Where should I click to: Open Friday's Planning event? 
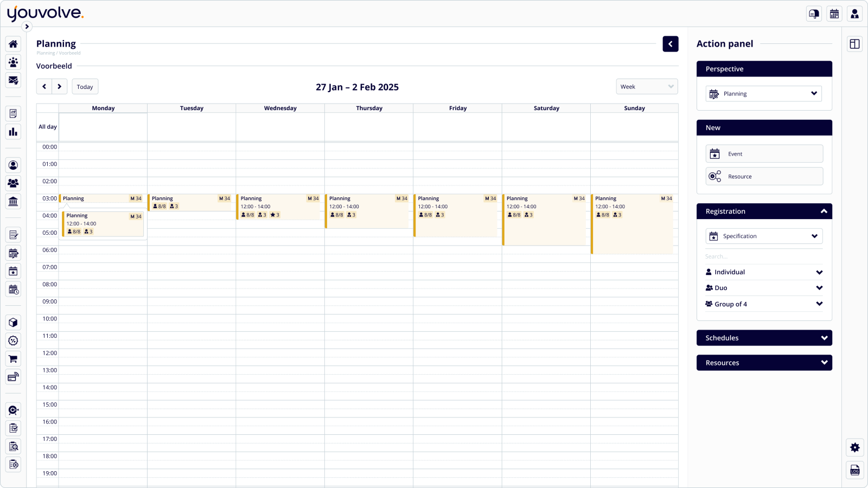(x=456, y=215)
